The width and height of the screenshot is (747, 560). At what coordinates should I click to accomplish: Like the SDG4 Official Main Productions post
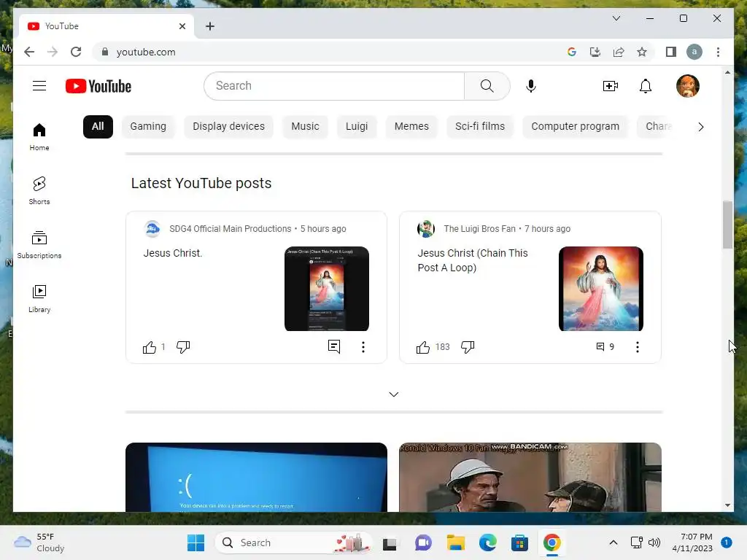(x=149, y=347)
